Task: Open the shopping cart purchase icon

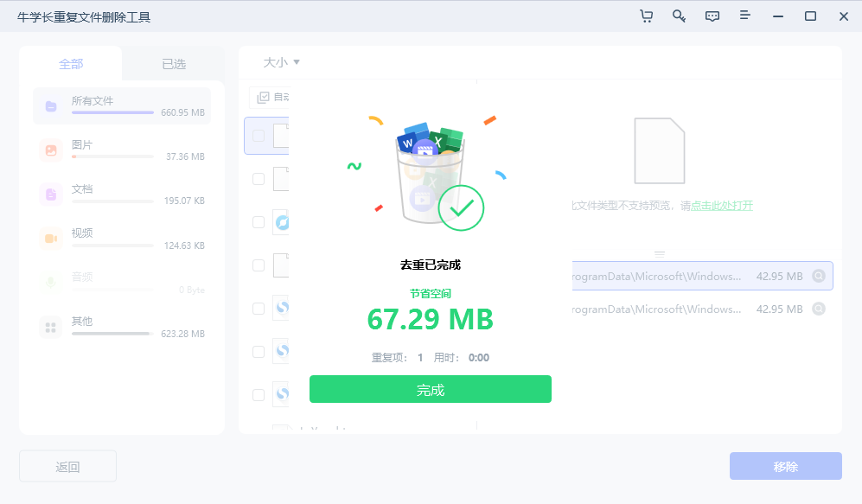Action: point(646,16)
